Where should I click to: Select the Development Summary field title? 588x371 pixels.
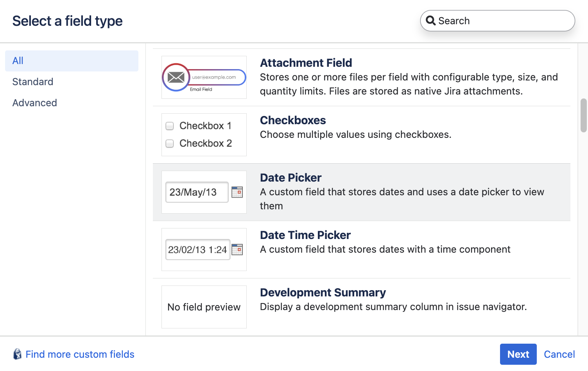coord(323,293)
